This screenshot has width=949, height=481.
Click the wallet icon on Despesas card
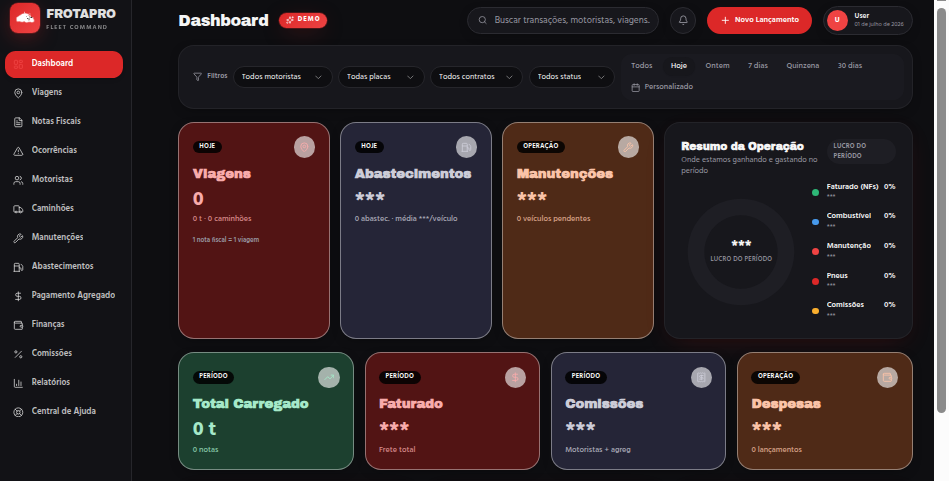coord(887,378)
